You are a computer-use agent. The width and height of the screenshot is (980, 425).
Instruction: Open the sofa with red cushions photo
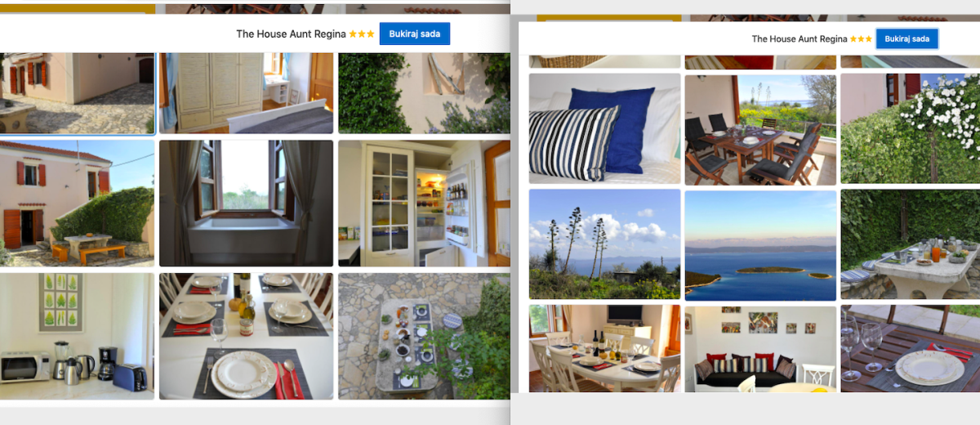coord(760,348)
